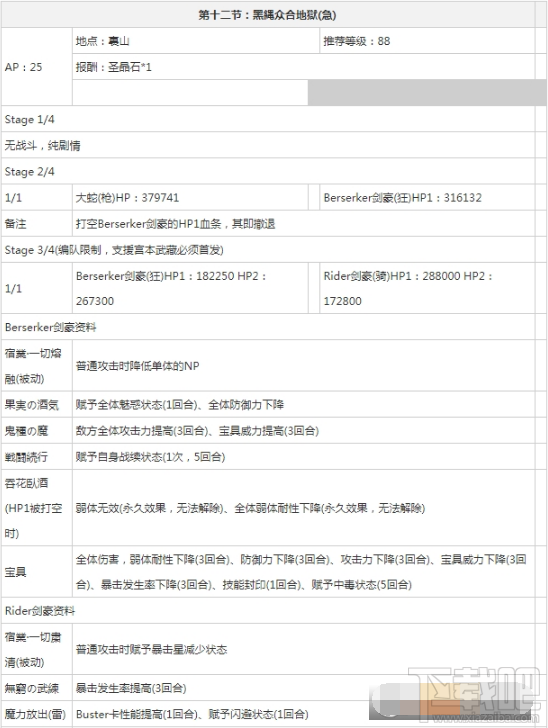
Task: Click the 宿業·一切熔融(被动) skill name
Action: point(36,366)
